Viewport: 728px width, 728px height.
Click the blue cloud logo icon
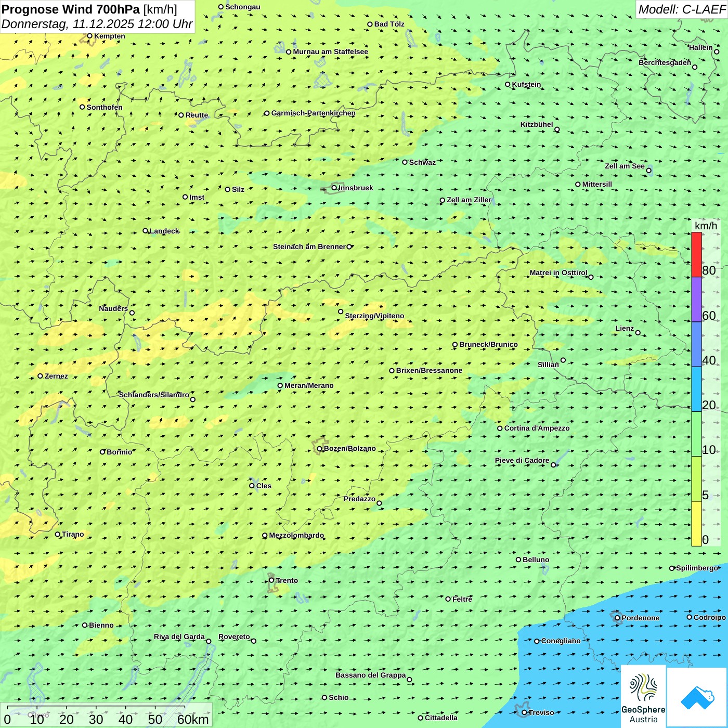(x=697, y=697)
